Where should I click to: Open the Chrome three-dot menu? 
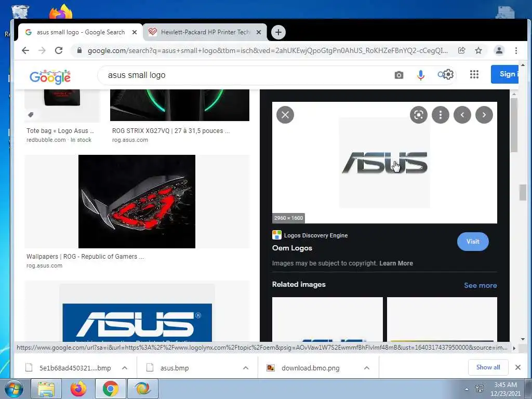pyautogui.click(x=516, y=50)
